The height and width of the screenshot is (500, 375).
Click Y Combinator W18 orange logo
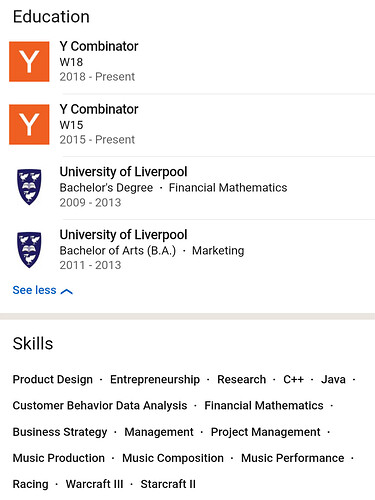[29, 62]
